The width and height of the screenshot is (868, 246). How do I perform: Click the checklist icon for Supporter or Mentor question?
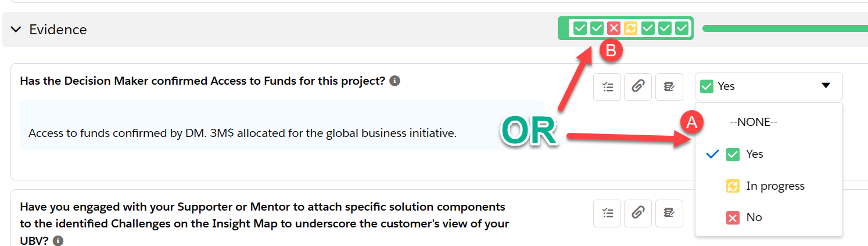[607, 213]
